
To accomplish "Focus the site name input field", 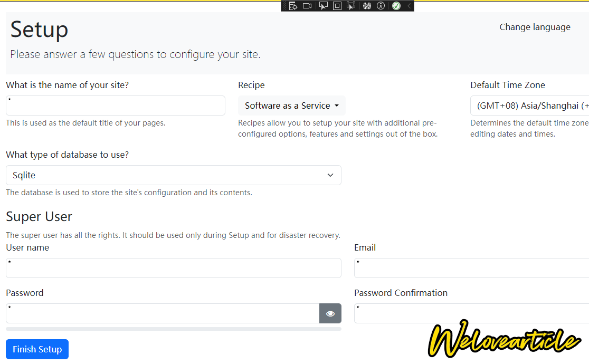I will 116,106.
